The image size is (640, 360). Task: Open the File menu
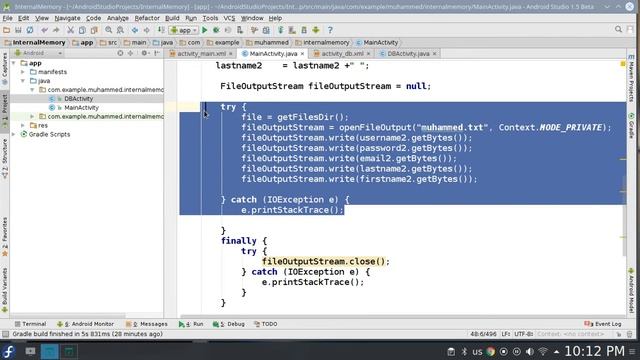pos(7,18)
